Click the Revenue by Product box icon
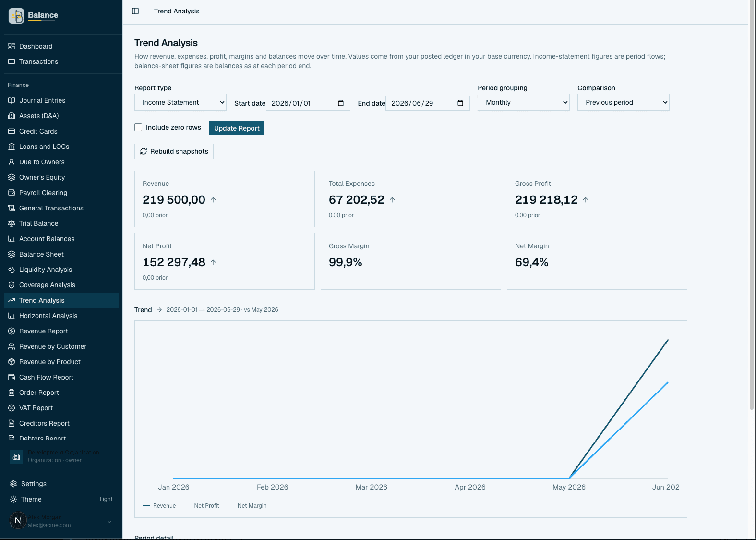Viewport: 756px width, 540px height. (12, 362)
